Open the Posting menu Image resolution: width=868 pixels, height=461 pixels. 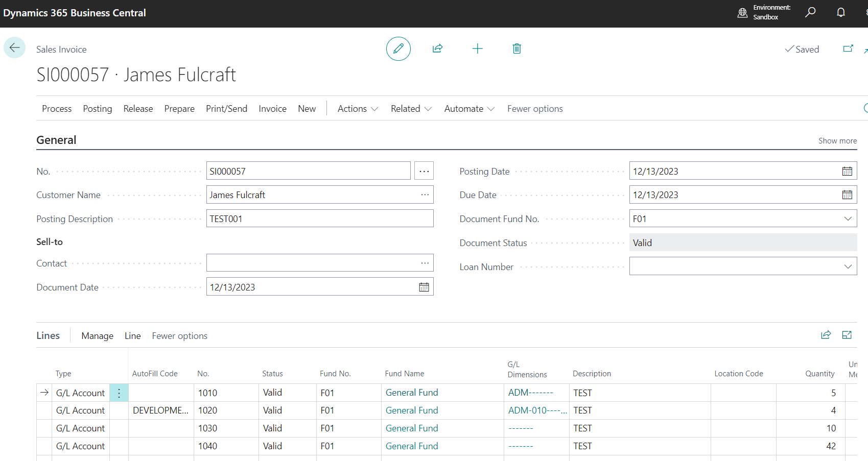point(98,109)
